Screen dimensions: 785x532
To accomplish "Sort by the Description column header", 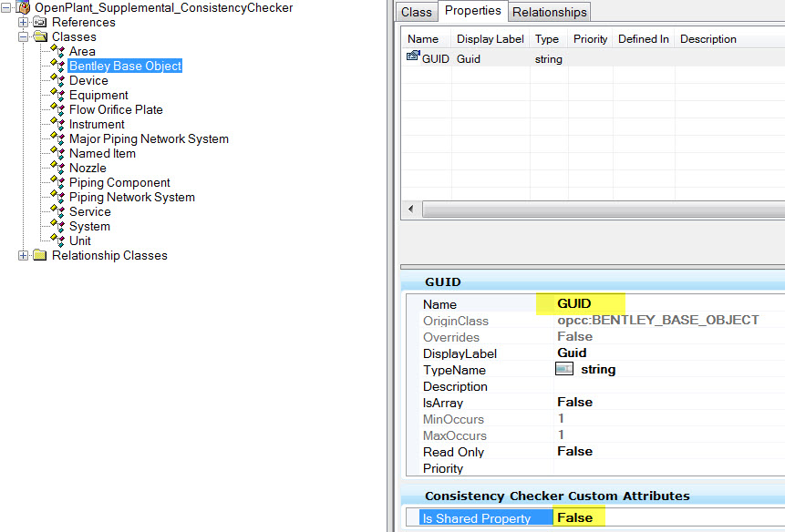I will click(730, 39).
